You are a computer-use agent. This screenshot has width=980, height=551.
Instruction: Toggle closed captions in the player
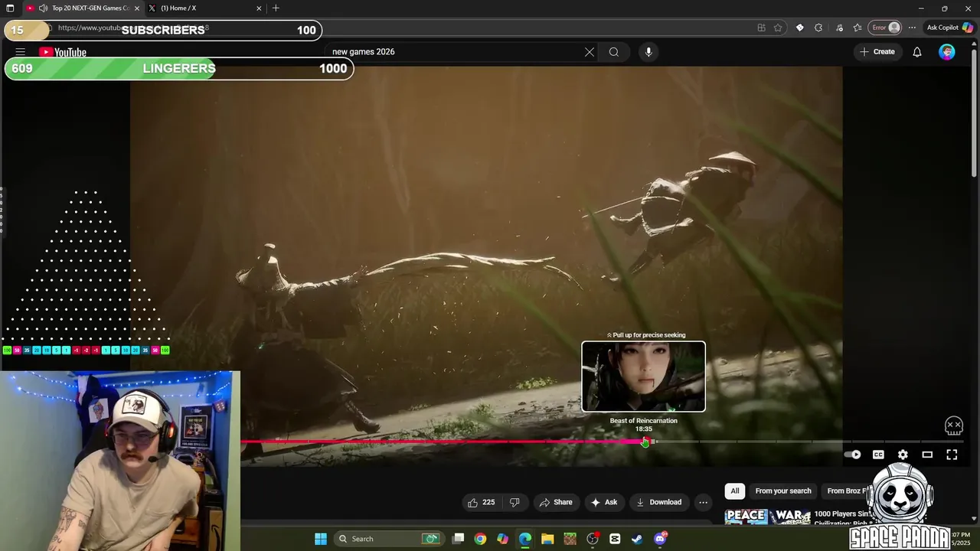click(878, 455)
